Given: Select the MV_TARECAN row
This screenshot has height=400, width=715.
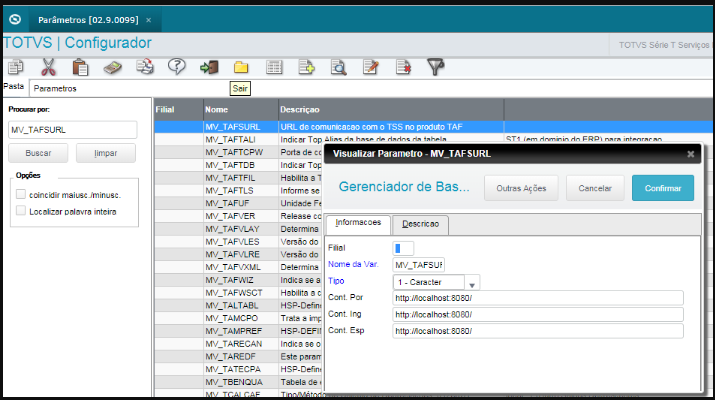Looking at the screenshot, I should (x=238, y=344).
